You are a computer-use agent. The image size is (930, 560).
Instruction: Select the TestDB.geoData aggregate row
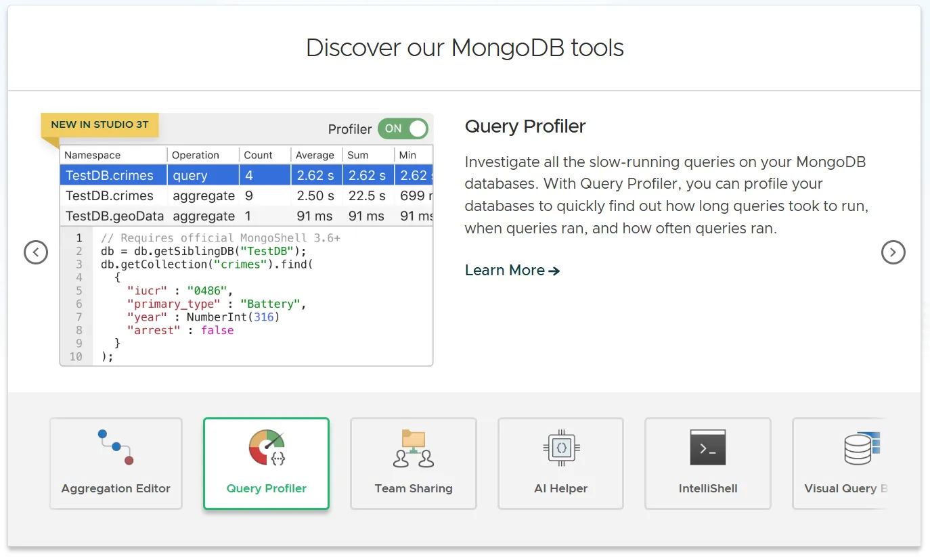coord(246,216)
